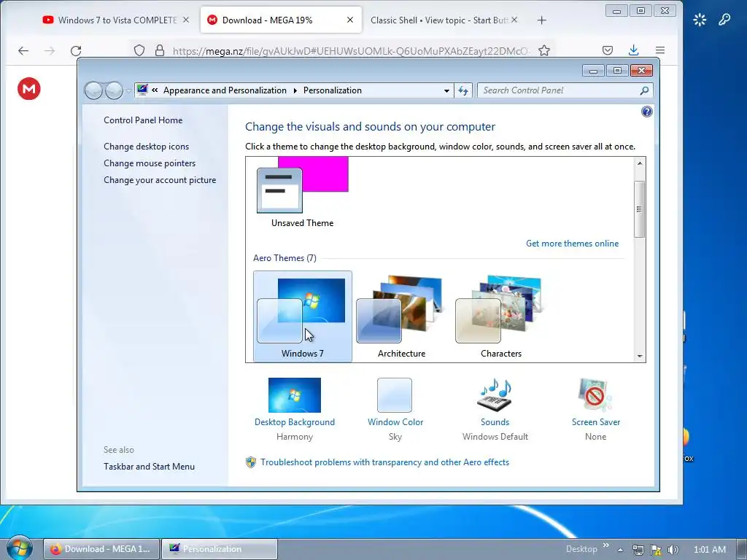The width and height of the screenshot is (747, 560).
Task: Go to Control Panel Home
Action: coord(143,120)
